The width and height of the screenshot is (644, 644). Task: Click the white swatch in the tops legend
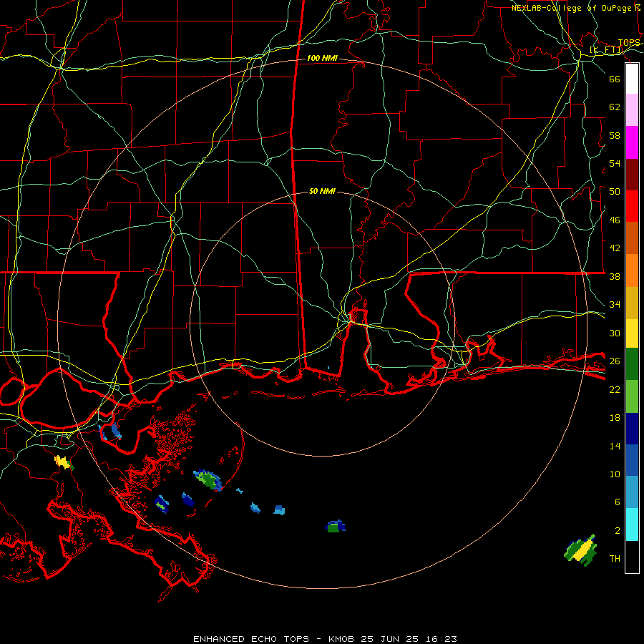(632, 79)
